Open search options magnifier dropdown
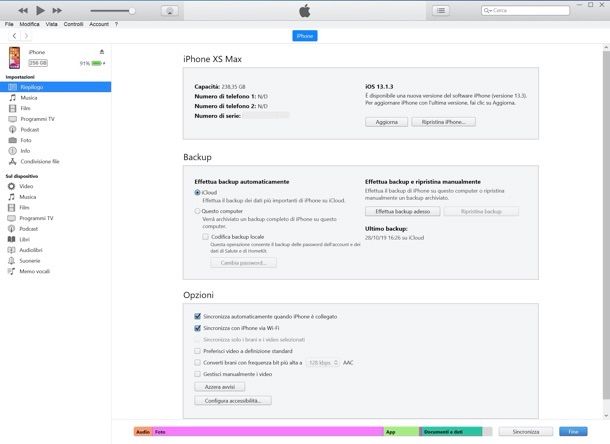 tap(487, 11)
